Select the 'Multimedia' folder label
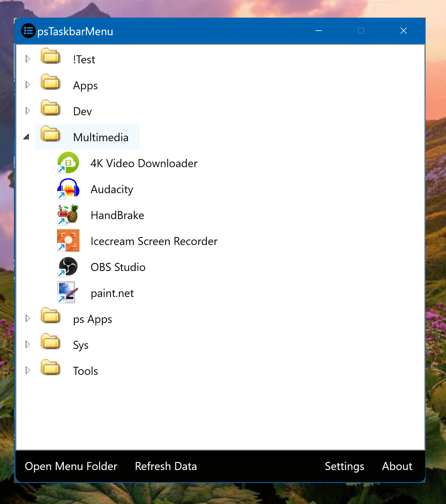Screen dimensions: 446x504 click(101, 137)
